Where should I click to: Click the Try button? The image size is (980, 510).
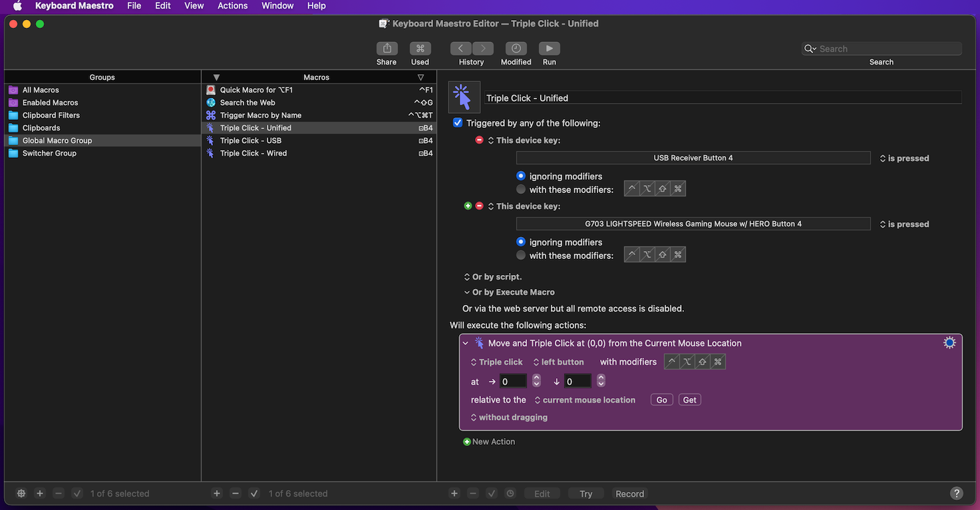click(x=585, y=493)
